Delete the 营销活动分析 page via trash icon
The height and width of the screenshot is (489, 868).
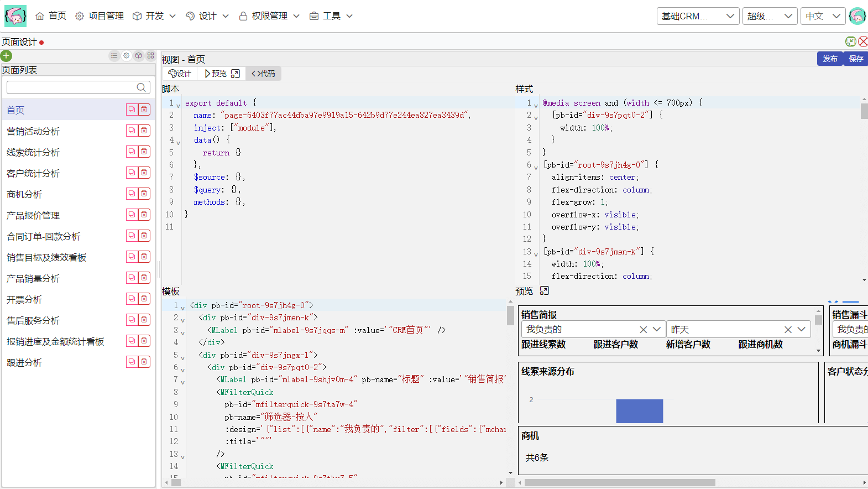click(144, 131)
